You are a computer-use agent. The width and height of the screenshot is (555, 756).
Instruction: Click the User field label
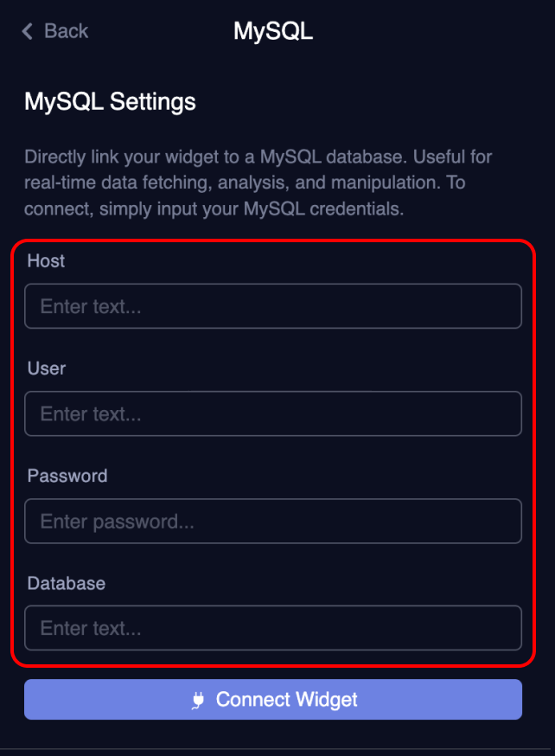(46, 368)
